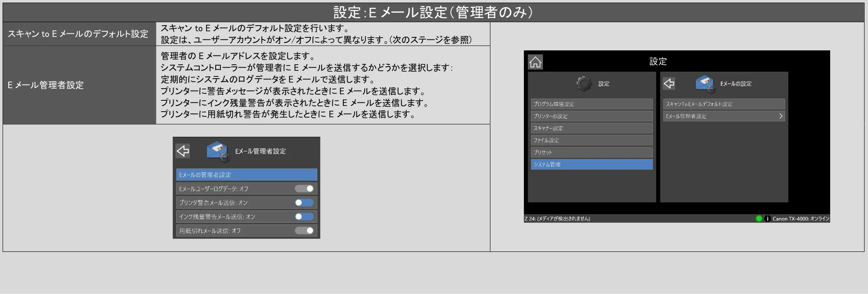Select Eメールの管理者設定 highlighted row
Viewport: 868px width, 294px height.
click(247, 175)
